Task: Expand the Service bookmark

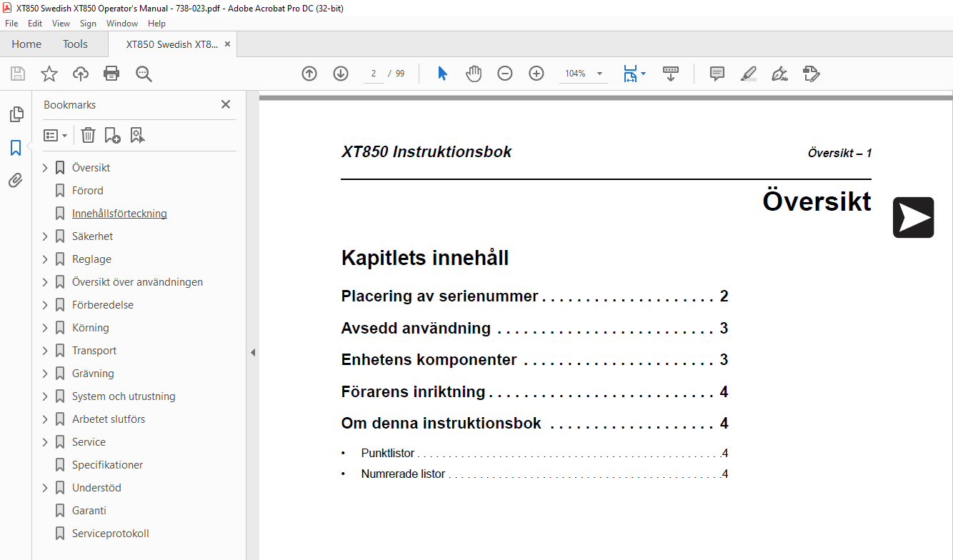Action: (45, 442)
